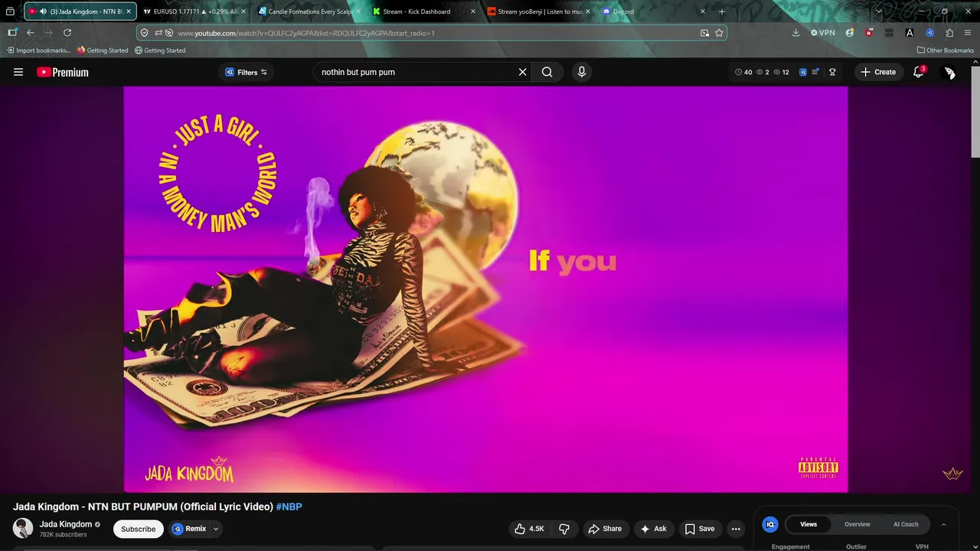Open the vidIQ extension in browser toolbar
980x551 pixels.
point(929,33)
